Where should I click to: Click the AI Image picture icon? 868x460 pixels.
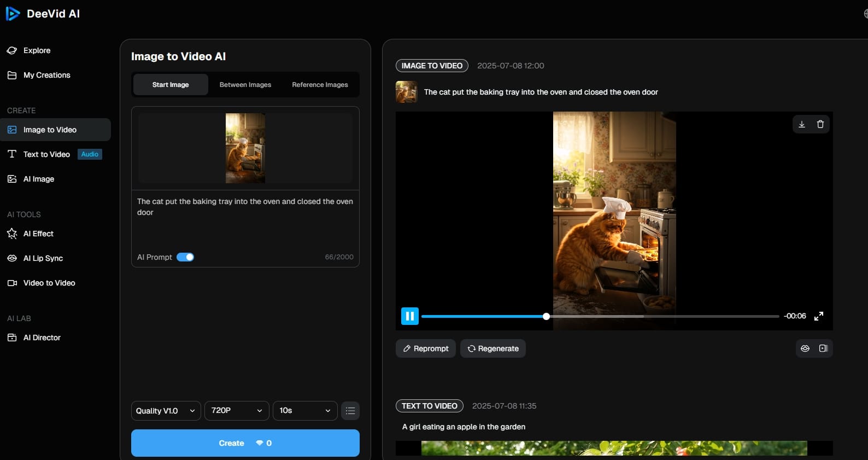pos(12,179)
